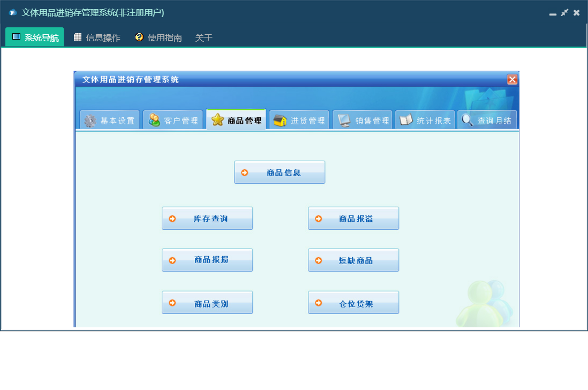The image size is (588, 390).
Task: Click the 使用指南 question mark icon
Action: click(139, 37)
